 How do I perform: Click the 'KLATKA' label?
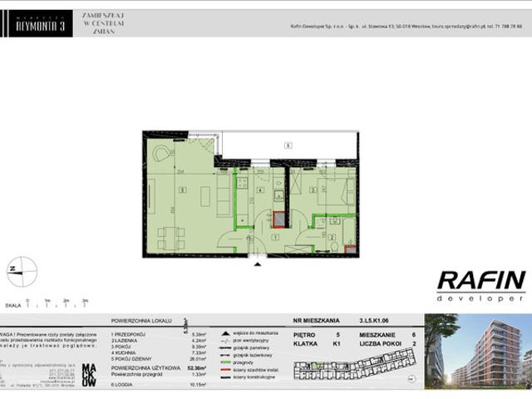point(305,343)
